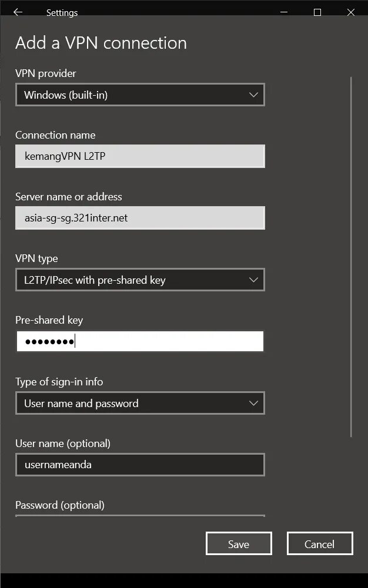Click chevron beside L2TP/IPsec option
Viewport: 368px width, 588px height.
pos(253,280)
